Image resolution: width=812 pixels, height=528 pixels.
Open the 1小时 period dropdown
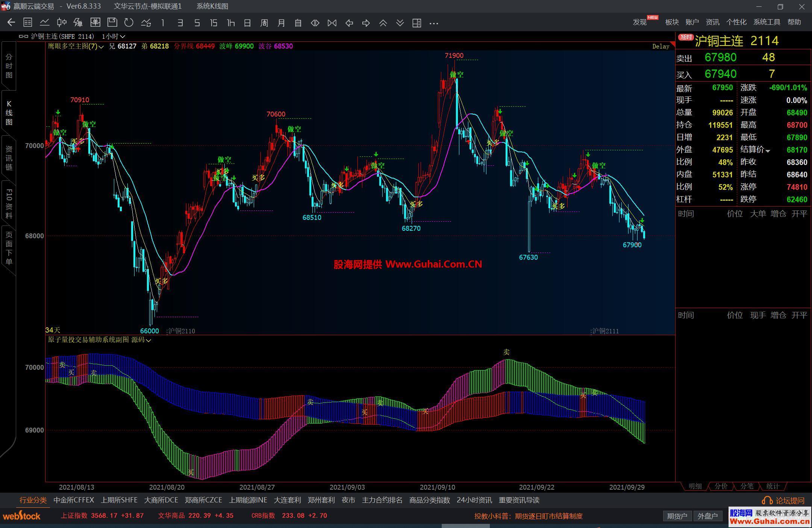[x=113, y=36]
